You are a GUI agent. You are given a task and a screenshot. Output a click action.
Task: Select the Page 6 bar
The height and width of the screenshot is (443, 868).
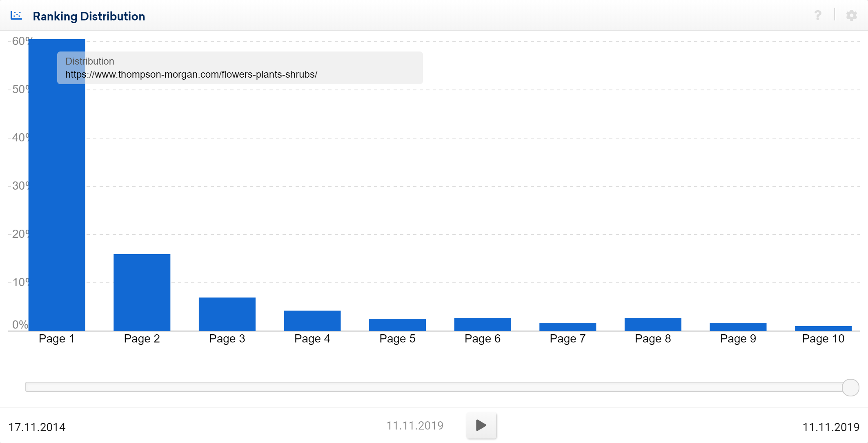tap(483, 324)
